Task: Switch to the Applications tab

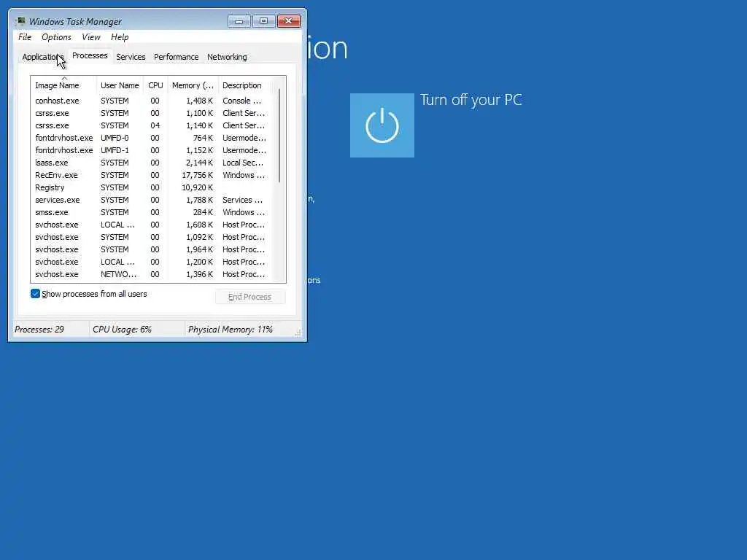Action: 43,57
